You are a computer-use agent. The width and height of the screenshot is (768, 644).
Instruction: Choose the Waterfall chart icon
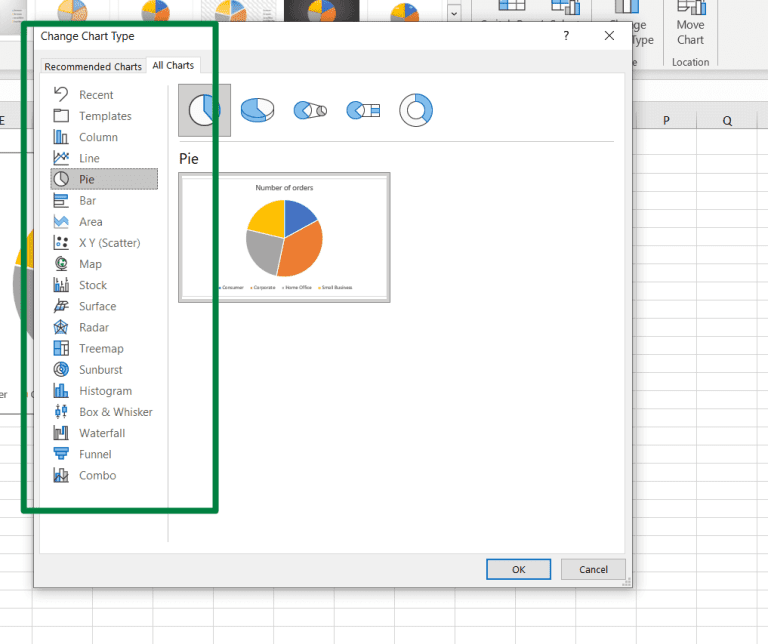pyautogui.click(x=61, y=433)
